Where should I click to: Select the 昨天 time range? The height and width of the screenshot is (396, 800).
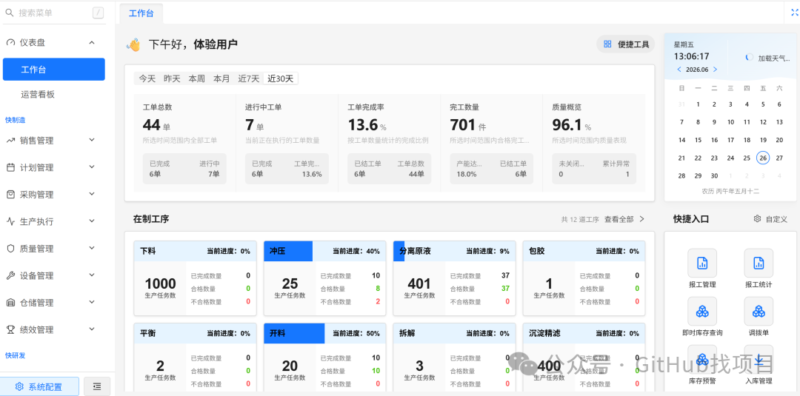pyautogui.click(x=172, y=79)
